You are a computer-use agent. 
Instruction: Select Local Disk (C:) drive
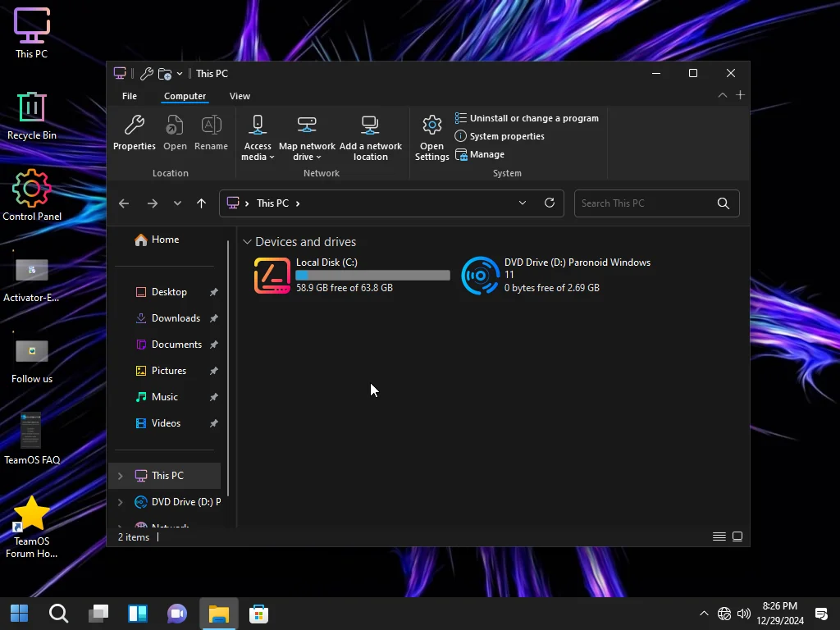pos(352,275)
